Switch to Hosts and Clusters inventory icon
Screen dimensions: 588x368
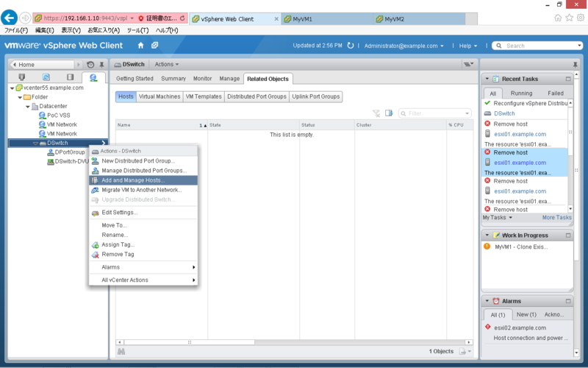22,77
